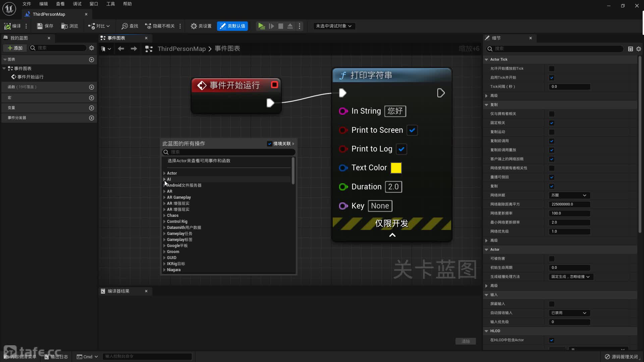This screenshot has height=362, width=644.
Task: Click Duration value field 2.0
Action: coord(393,187)
